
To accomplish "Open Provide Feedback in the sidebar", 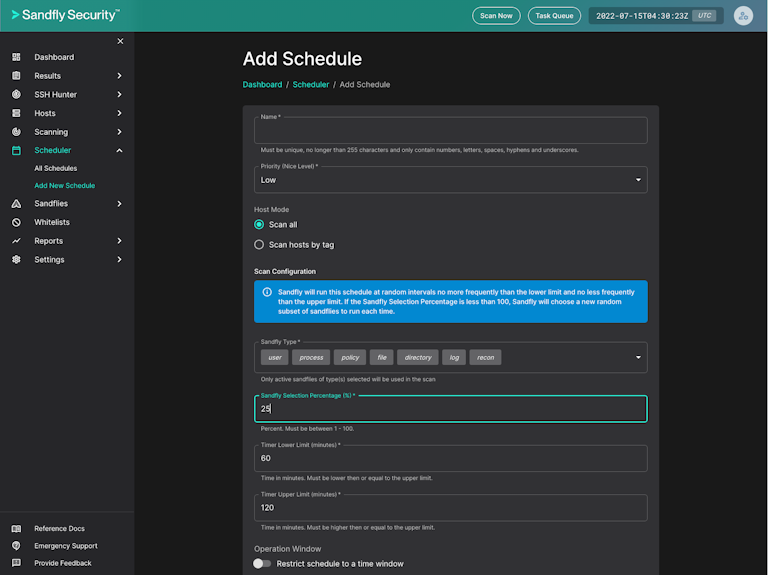I will 63,563.
